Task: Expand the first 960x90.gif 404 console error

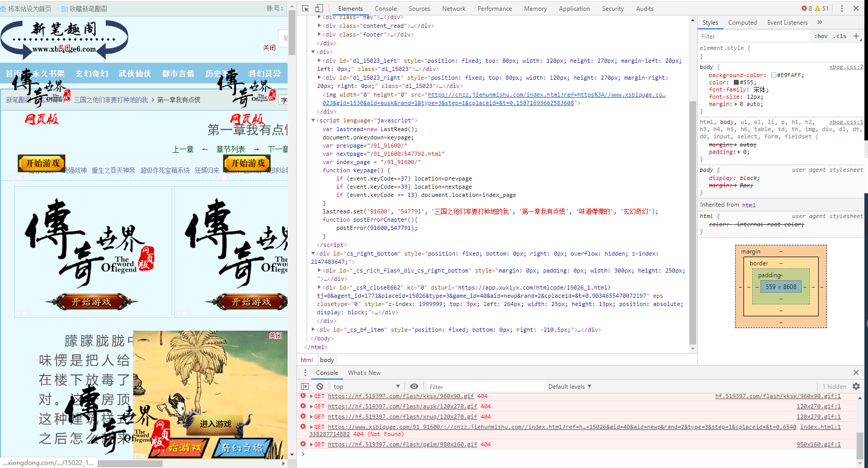Action: [311, 396]
